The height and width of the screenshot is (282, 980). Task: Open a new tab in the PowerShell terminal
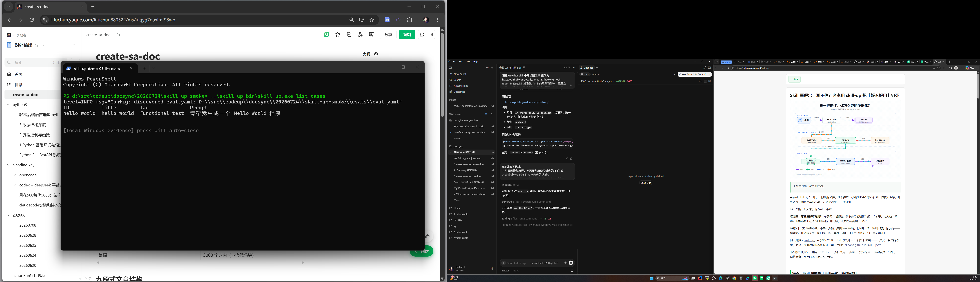coord(144,69)
